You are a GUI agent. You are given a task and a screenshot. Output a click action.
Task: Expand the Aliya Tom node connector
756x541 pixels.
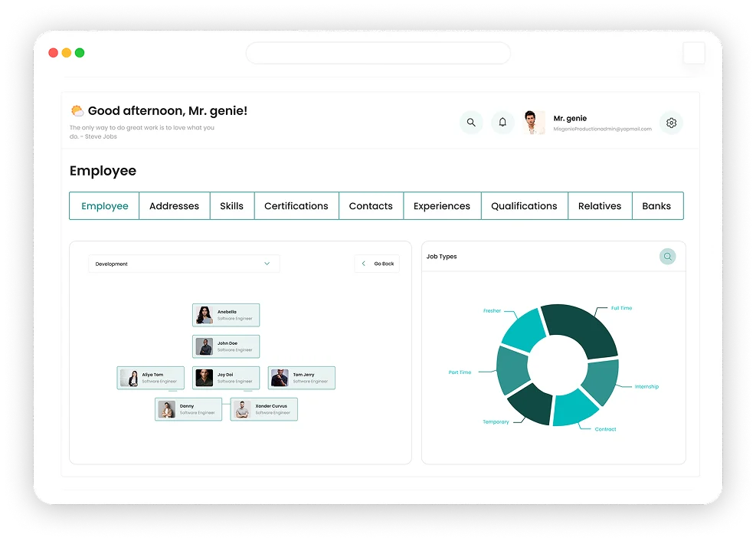[173, 391]
